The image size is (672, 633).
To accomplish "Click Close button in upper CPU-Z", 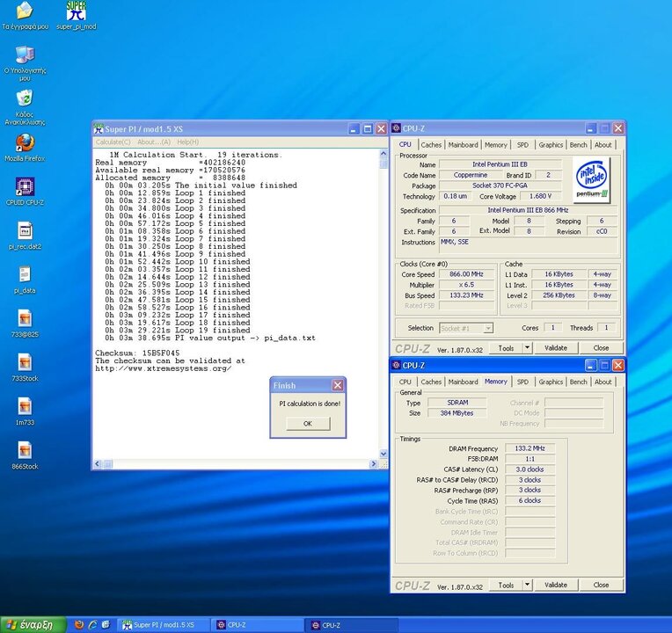I will (601, 348).
